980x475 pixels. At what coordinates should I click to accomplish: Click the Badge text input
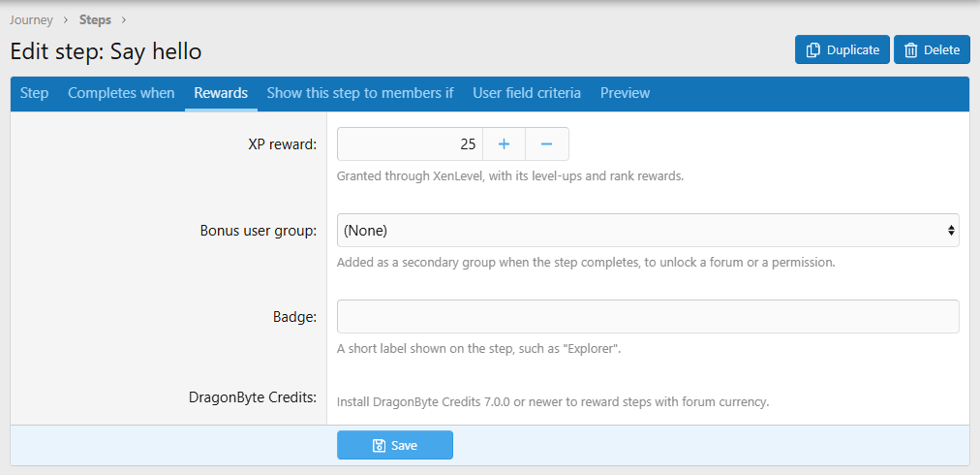pyautogui.click(x=648, y=317)
